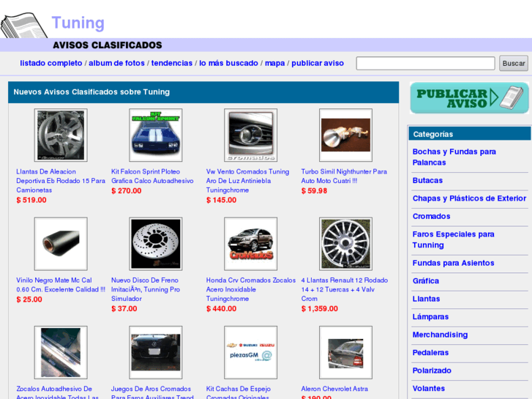Open 'Juegos De Aros Cromados' listing title
532x399 pixels.
152,392
